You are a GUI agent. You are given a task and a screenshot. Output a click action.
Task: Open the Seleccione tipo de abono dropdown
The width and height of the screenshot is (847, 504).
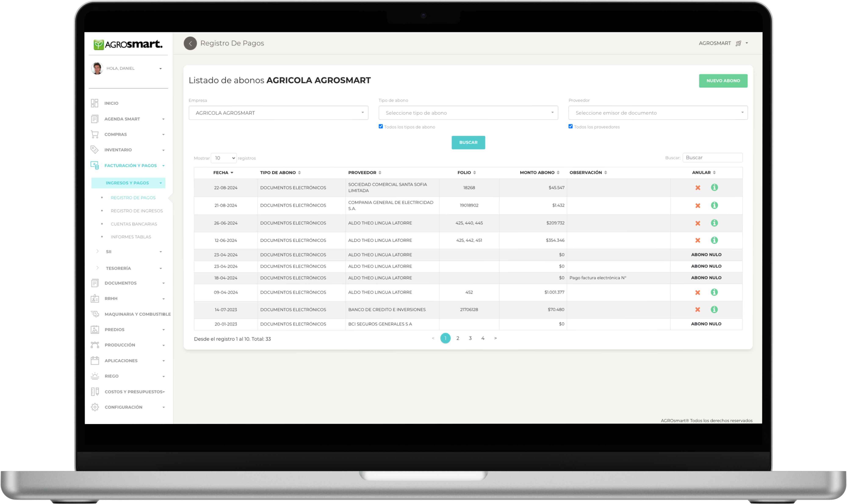pyautogui.click(x=468, y=113)
